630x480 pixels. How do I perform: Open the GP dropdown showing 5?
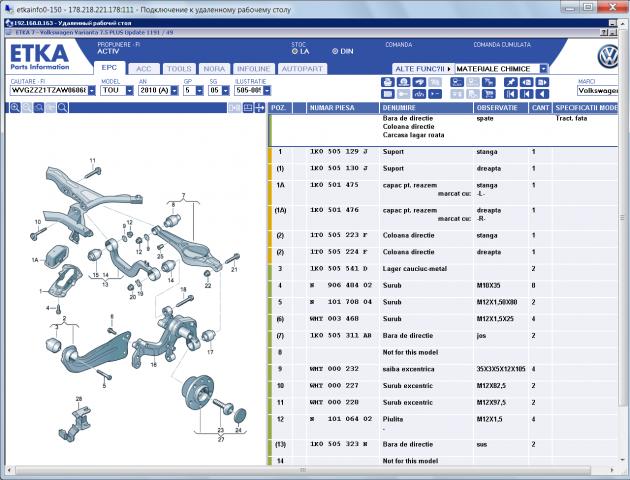tap(200, 90)
